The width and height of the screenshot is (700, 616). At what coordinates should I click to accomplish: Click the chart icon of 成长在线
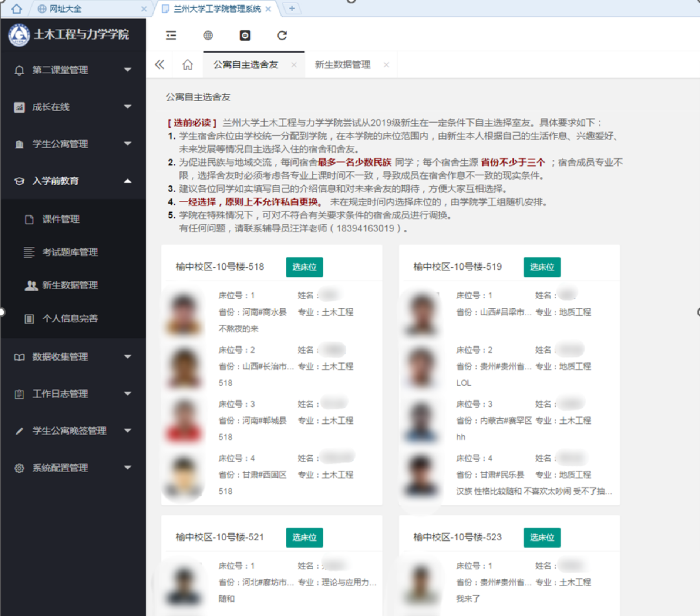click(x=19, y=107)
